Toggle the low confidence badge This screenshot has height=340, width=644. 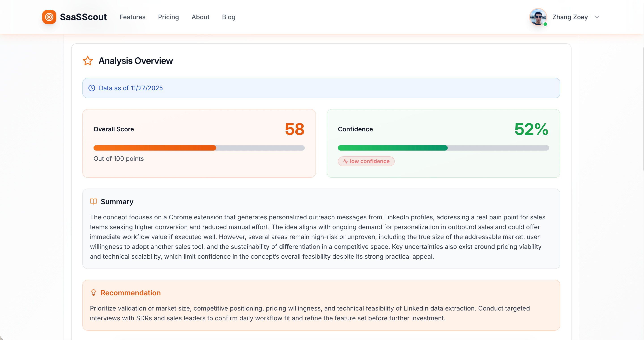click(366, 161)
